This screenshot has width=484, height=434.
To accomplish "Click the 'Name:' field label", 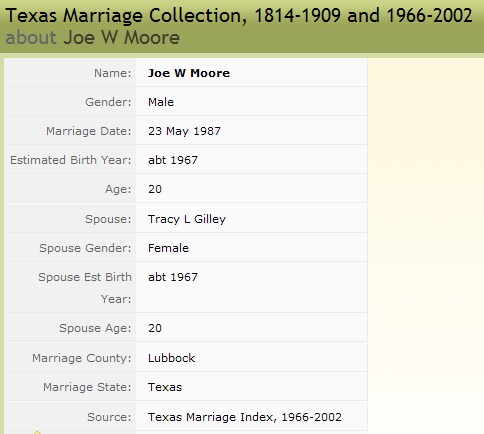I will pyautogui.click(x=113, y=73).
